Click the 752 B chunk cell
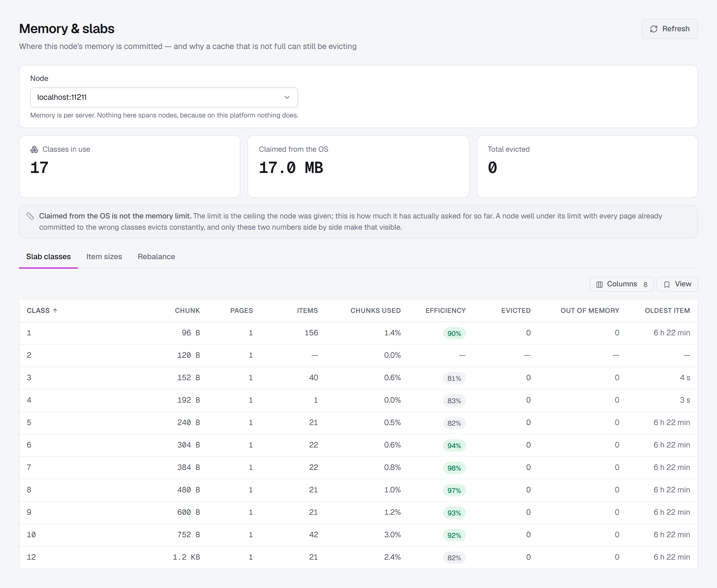This screenshot has height=588, width=717. [x=188, y=535]
